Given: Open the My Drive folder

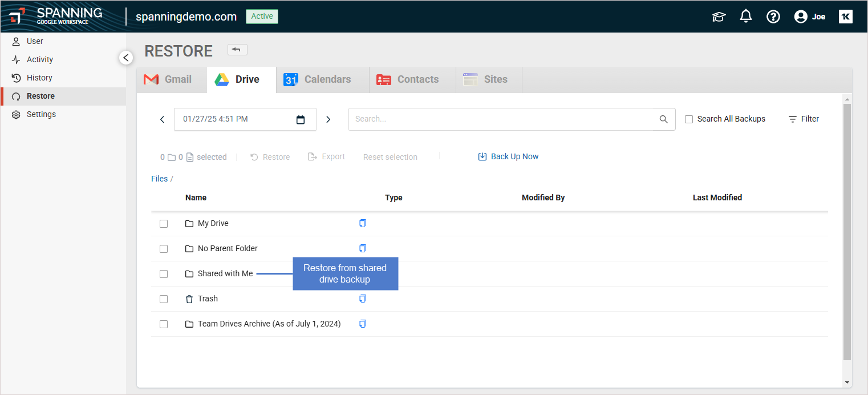Looking at the screenshot, I should (213, 223).
